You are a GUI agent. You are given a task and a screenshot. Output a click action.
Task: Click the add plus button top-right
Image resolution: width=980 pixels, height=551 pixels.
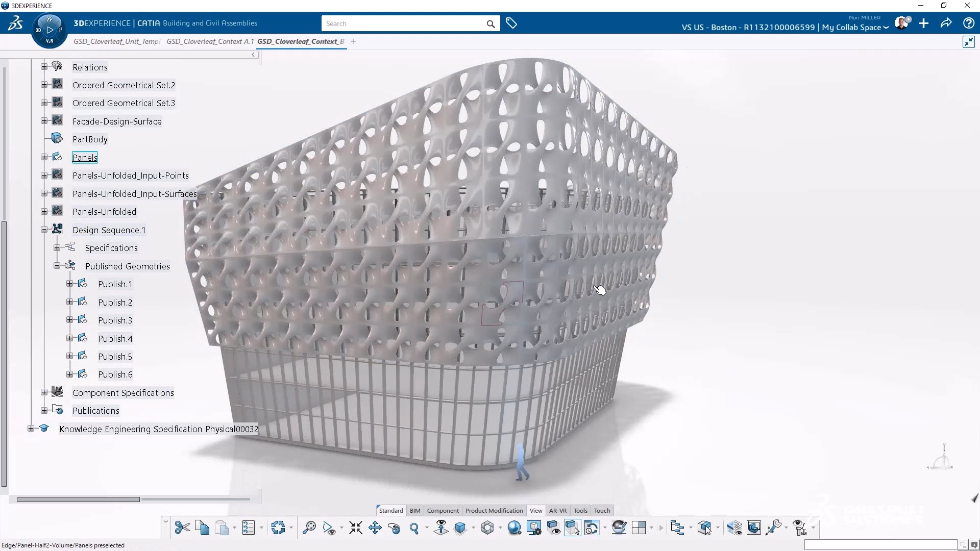tap(923, 23)
